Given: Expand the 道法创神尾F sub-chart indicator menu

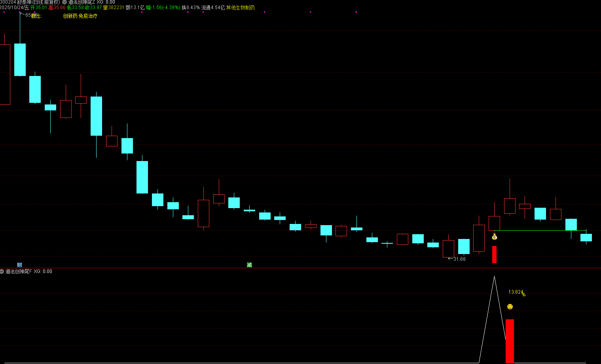Looking at the screenshot, I should 2,271.
